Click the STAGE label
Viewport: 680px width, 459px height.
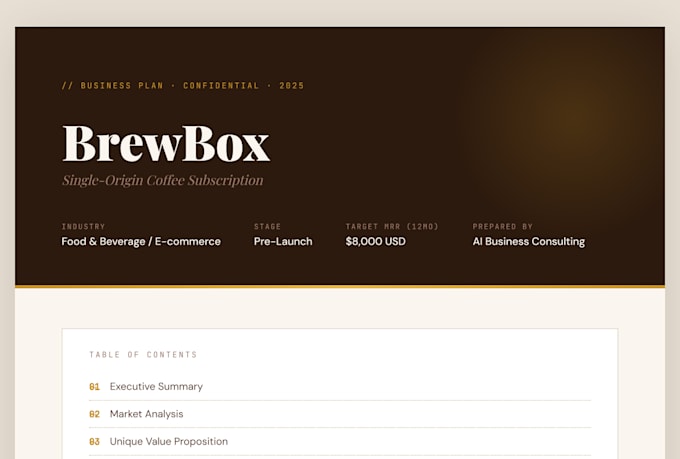pyautogui.click(x=268, y=226)
